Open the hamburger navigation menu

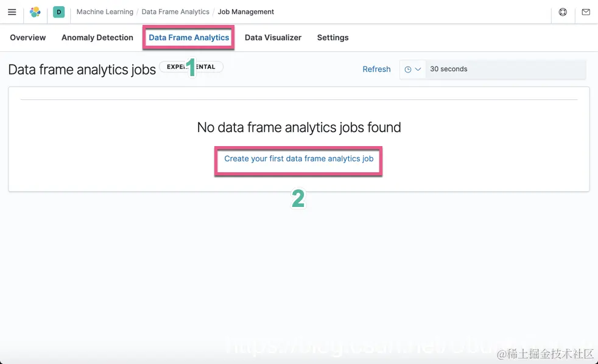[x=12, y=12]
